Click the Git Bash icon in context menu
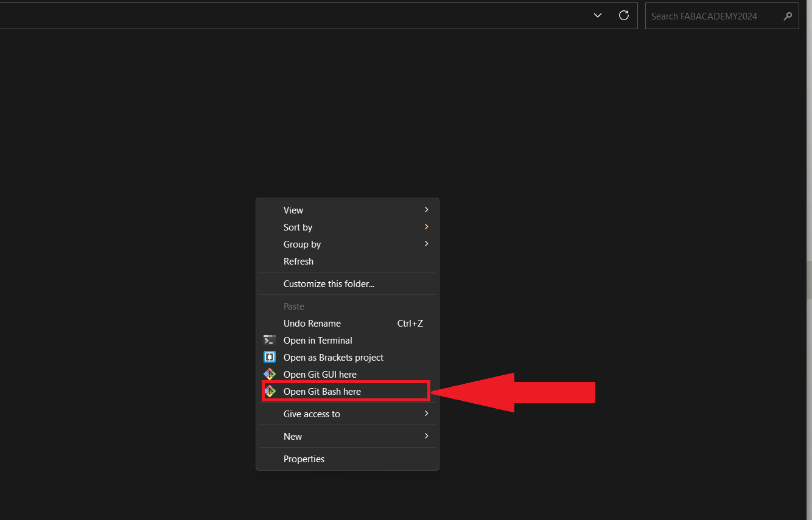Image resolution: width=812 pixels, height=520 pixels. (270, 392)
